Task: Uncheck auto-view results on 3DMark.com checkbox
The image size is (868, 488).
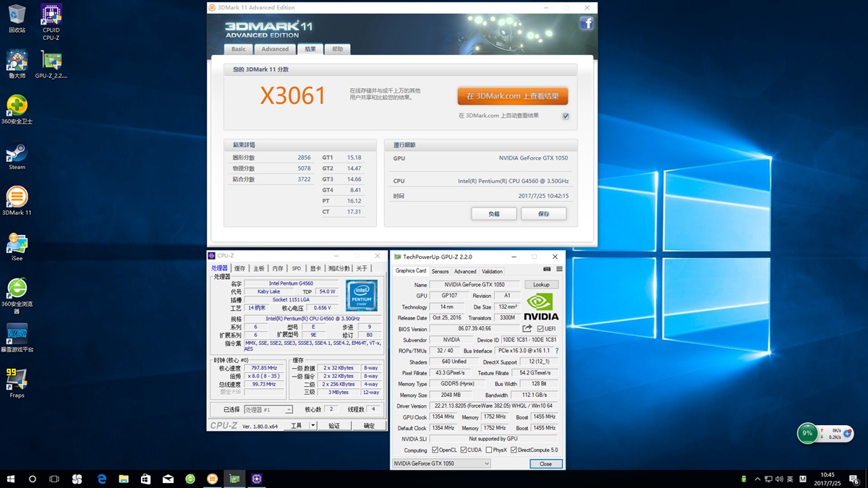Action: [x=566, y=116]
